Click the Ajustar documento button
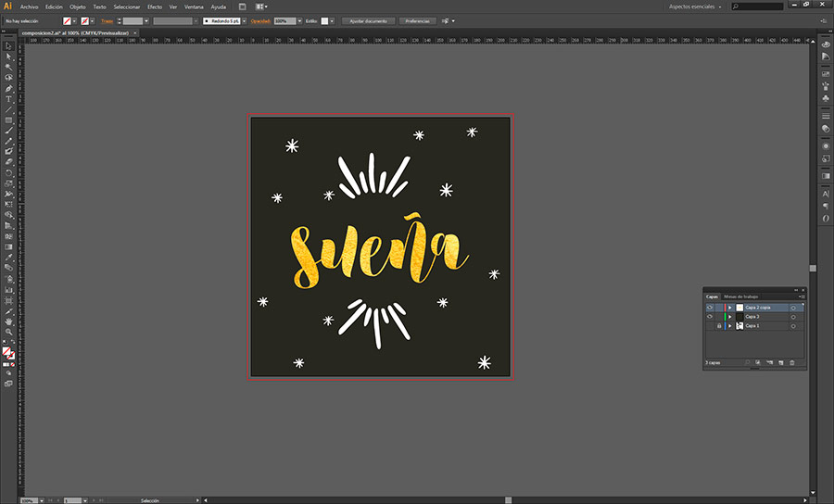The width and height of the screenshot is (834, 504). click(x=368, y=20)
